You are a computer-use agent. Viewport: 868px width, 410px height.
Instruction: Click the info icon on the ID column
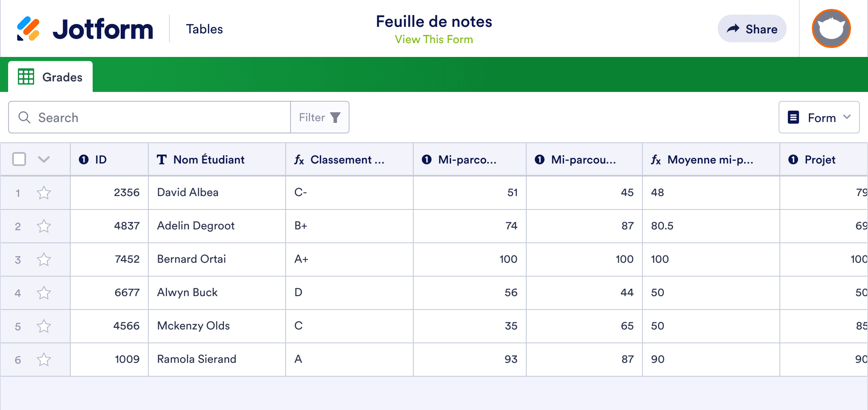[84, 159]
